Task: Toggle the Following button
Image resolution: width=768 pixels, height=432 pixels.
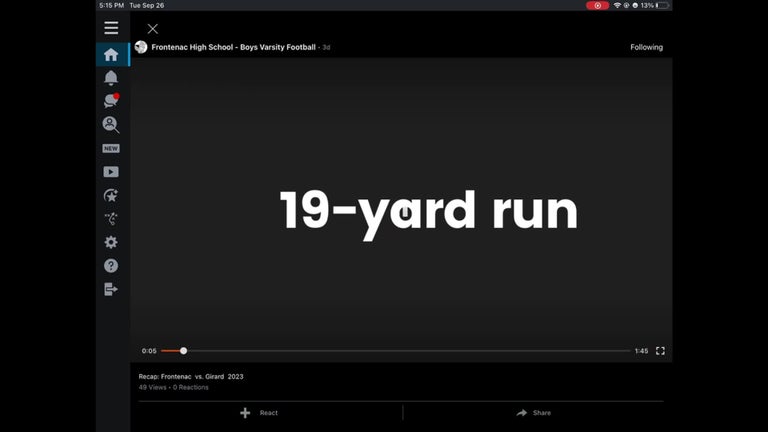Action: (x=647, y=47)
